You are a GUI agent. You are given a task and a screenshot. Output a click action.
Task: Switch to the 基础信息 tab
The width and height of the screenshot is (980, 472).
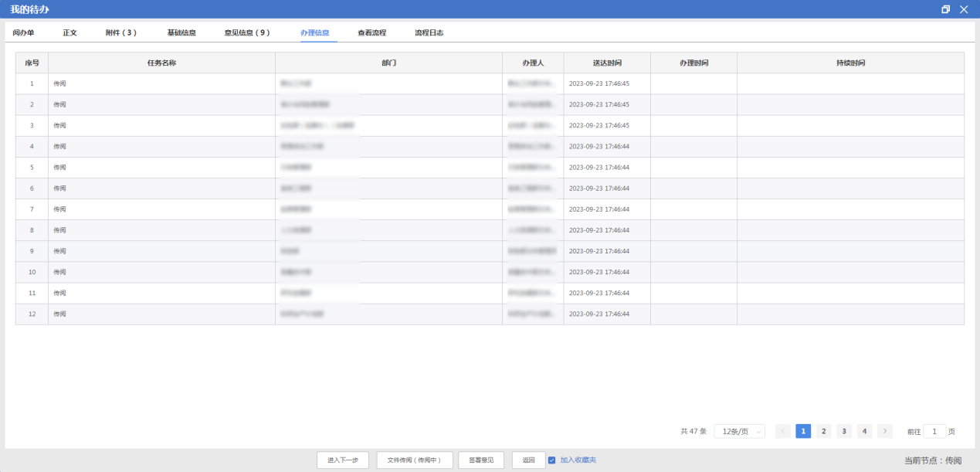point(181,33)
